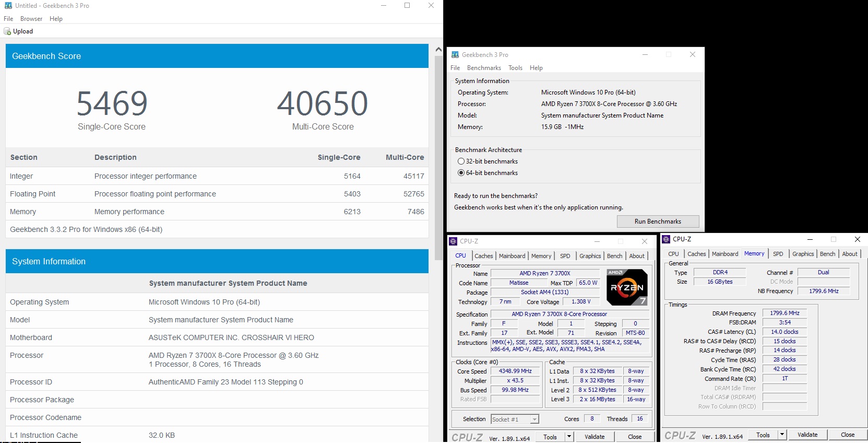Select Memory tab in right CPU-Z window
Viewport: 868px width, 443px height.
(x=754, y=253)
